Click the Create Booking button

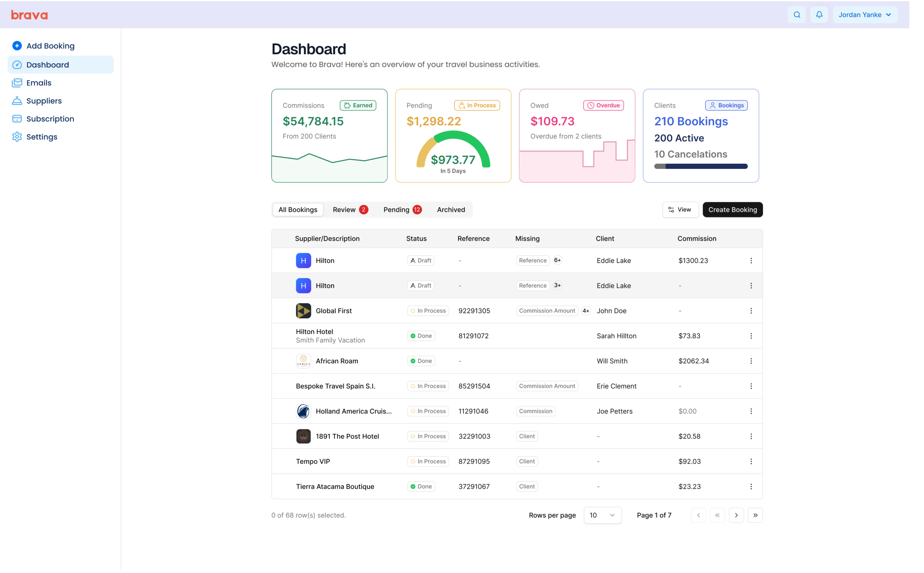(x=732, y=209)
